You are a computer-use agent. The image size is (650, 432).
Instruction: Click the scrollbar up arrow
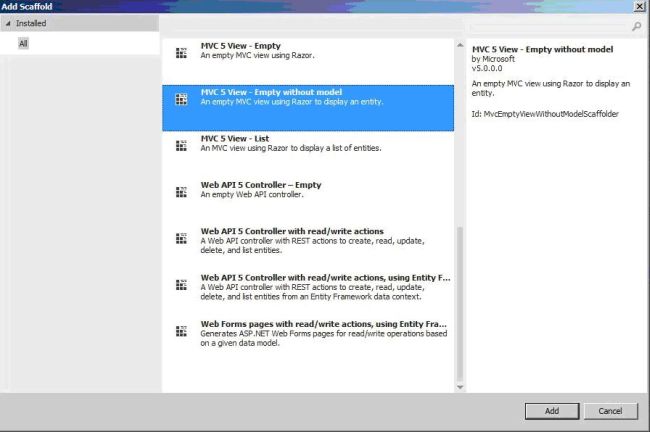(460, 45)
